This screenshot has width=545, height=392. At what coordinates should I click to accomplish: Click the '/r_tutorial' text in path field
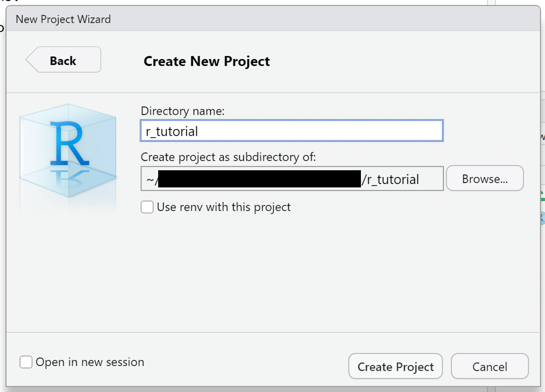click(x=390, y=179)
